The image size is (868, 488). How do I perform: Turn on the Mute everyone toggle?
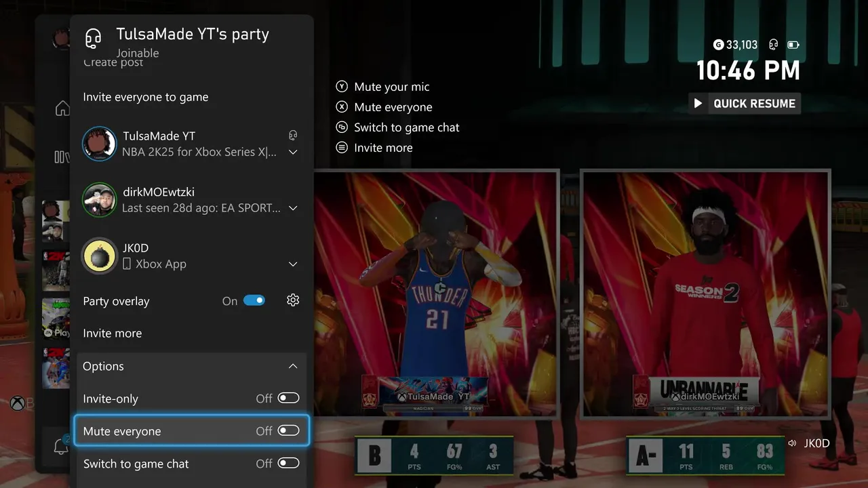[288, 430]
